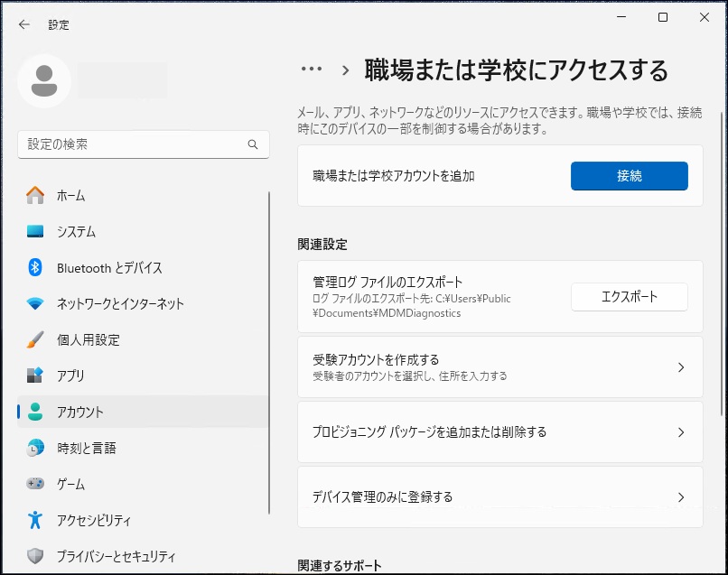Open アクセシビリティ settings
This screenshot has width=728, height=575.
[86, 520]
